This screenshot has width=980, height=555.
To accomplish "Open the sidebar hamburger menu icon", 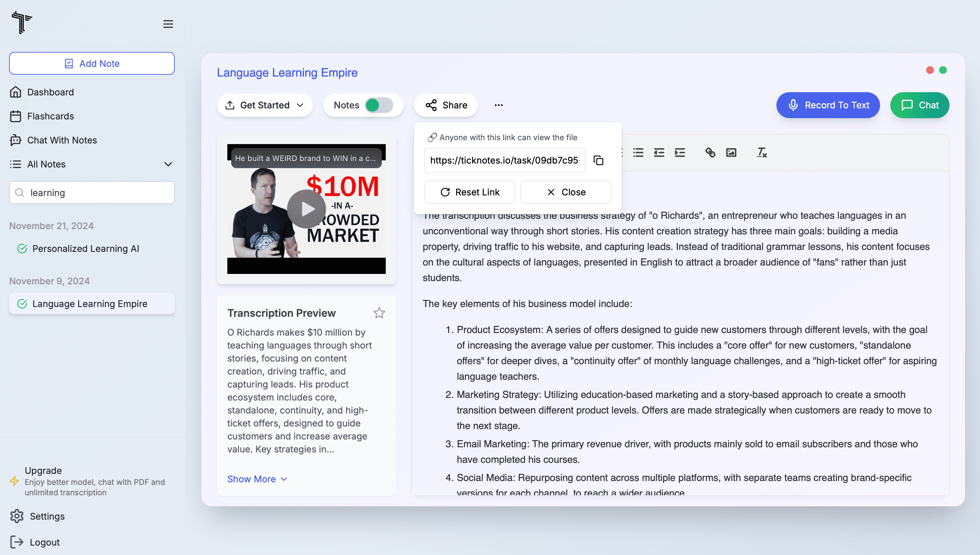I will [168, 24].
